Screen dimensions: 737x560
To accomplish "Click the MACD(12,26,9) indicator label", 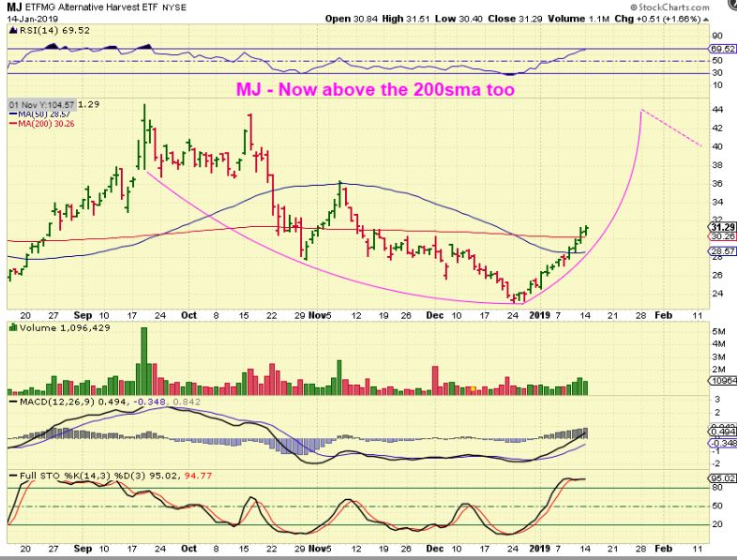I will [56, 402].
